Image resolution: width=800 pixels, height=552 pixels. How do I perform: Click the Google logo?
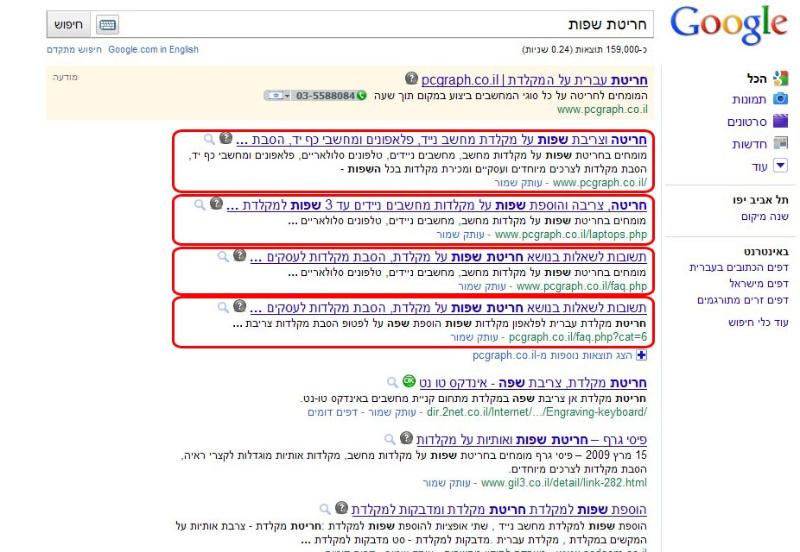729,24
